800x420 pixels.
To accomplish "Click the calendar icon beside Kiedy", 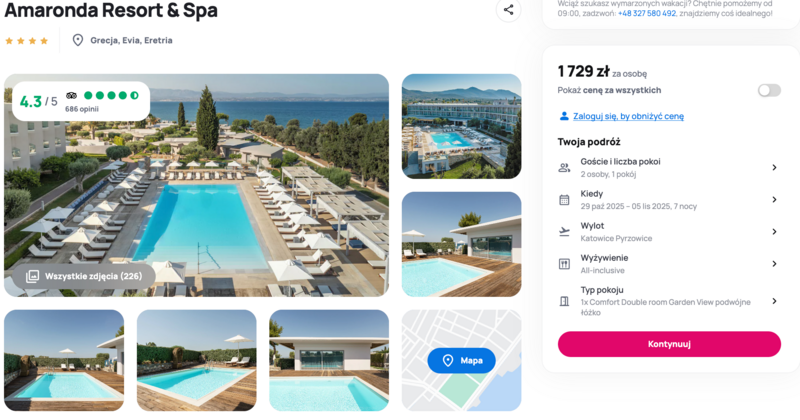I will (564, 200).
